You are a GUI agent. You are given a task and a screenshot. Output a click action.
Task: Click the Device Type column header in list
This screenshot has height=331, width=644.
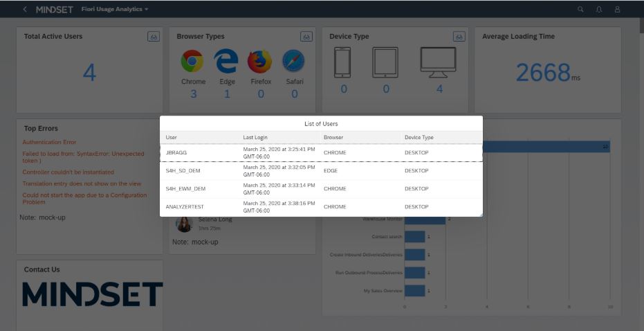(x=419, y=137)
